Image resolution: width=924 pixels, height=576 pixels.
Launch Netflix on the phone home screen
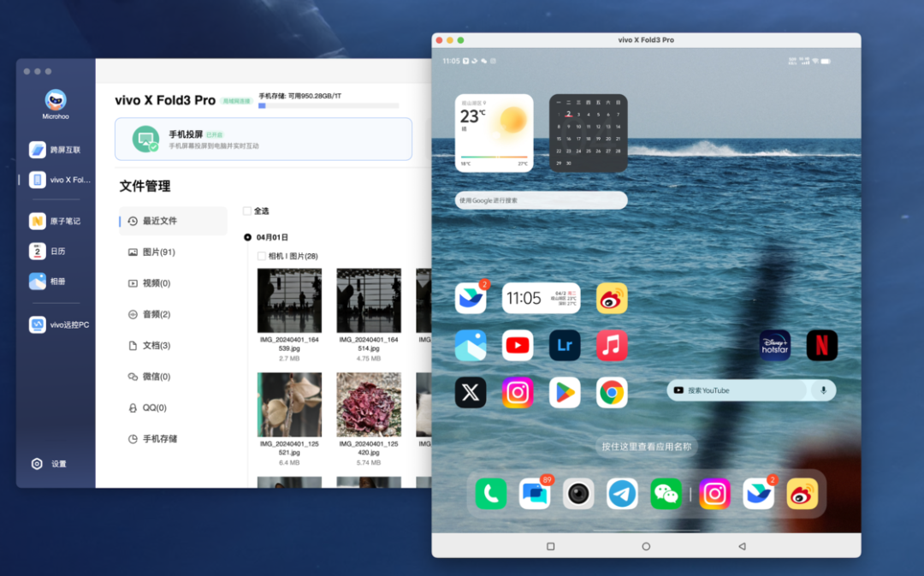(822, 346)
